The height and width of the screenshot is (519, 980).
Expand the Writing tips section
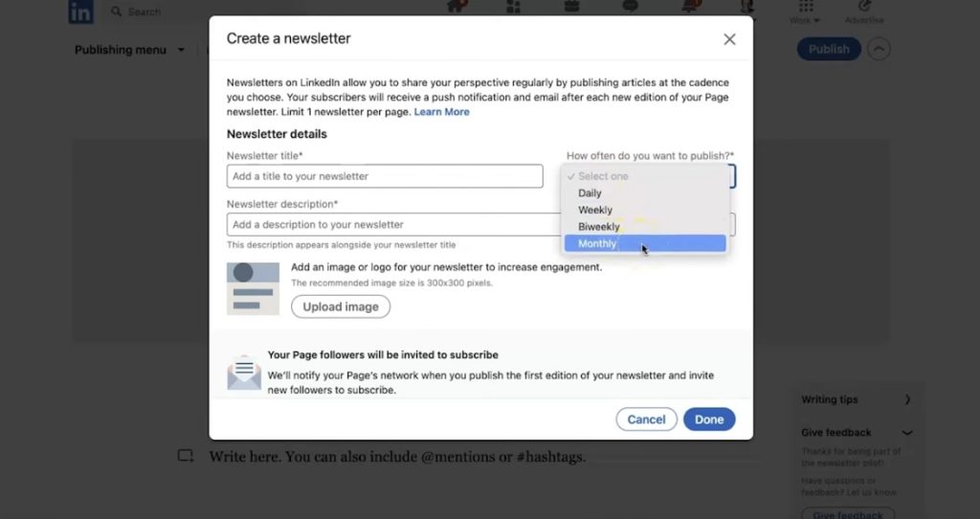(907, 399)
